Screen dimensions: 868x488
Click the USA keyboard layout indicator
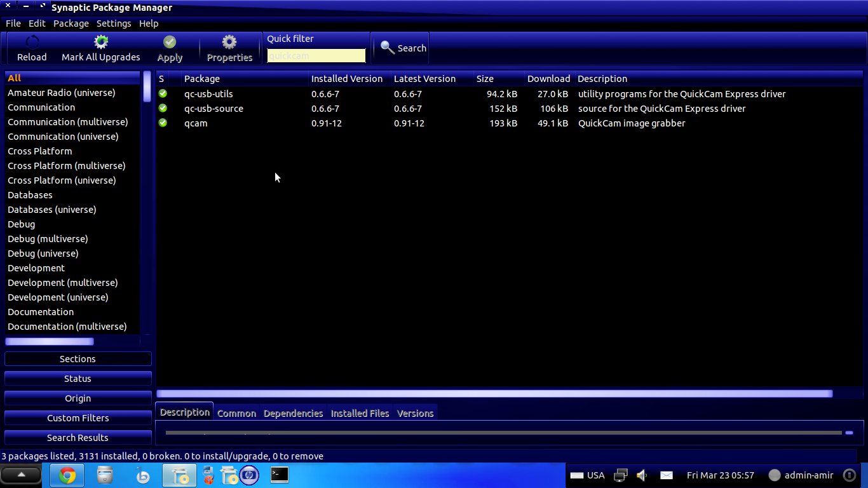tap(588, 475)
